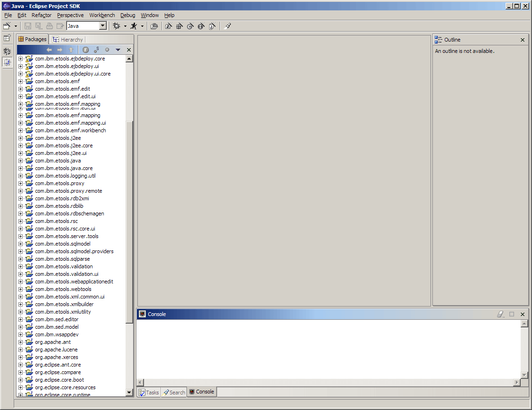Click the New Java Package toolbar icon

pyautogui.click(x=179, y=26)
